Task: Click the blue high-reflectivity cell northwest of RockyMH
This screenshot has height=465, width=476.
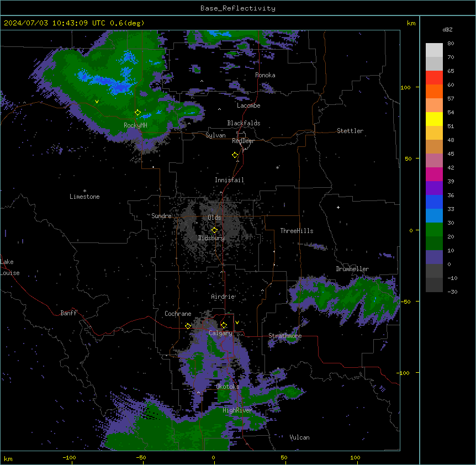Action: [105, 81]
